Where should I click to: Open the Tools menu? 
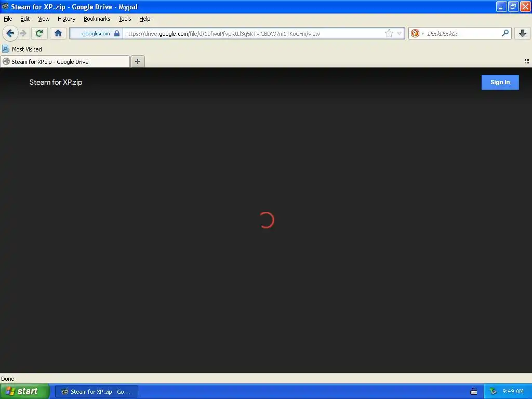pos(125,19)
